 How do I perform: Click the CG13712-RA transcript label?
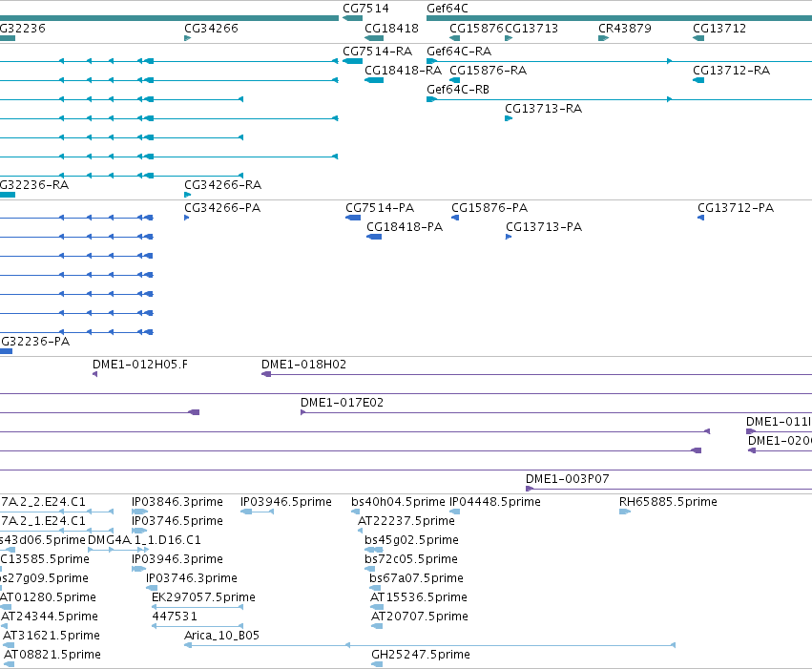731,71
